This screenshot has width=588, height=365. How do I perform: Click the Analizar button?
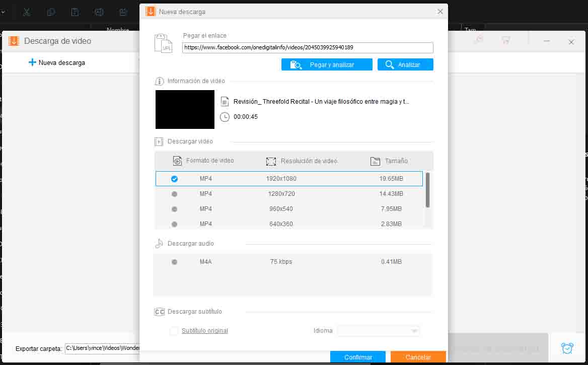coord(405,64)
